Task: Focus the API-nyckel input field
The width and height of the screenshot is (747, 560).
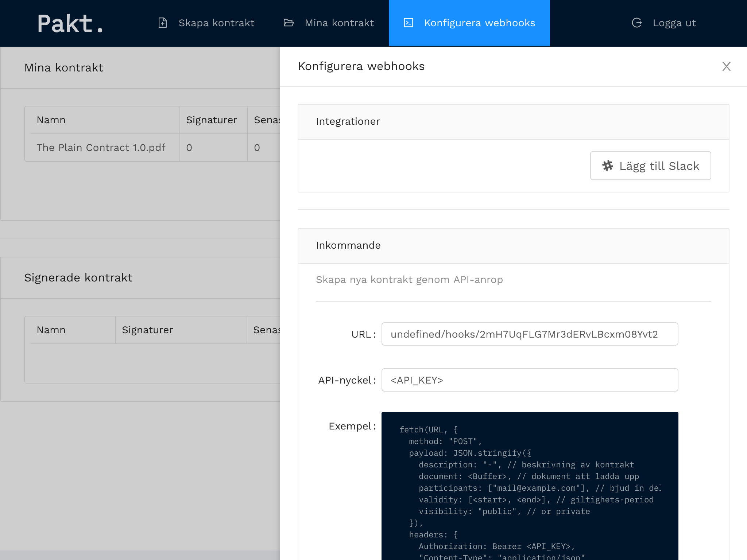Action: [x=529, y=380]
